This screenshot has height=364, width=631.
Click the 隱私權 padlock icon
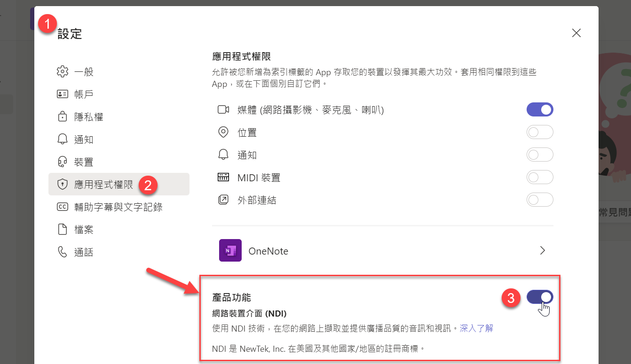[63, 117]
